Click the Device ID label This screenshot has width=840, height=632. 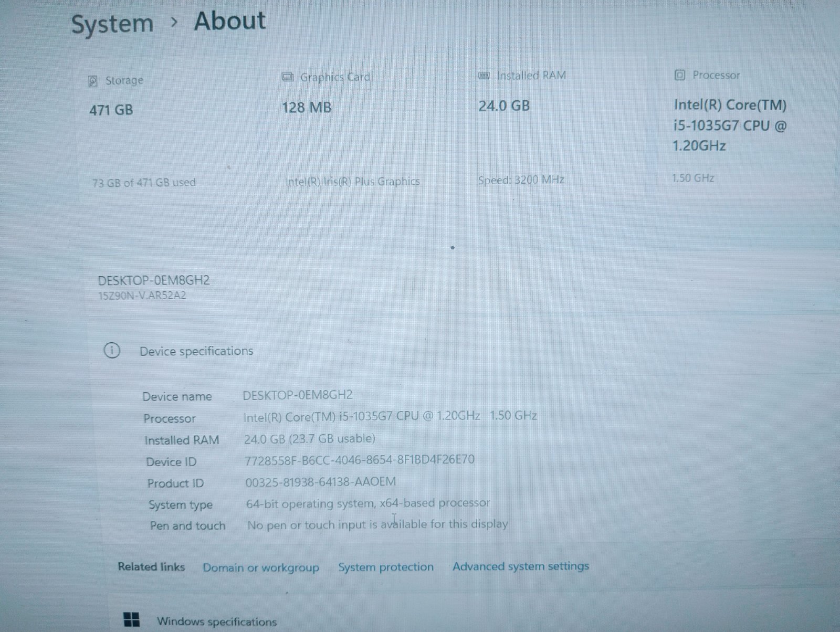[171, 462]
